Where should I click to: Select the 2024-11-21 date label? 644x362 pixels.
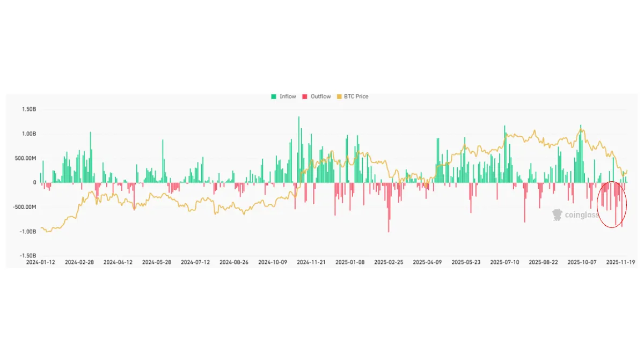coord(311,263)
